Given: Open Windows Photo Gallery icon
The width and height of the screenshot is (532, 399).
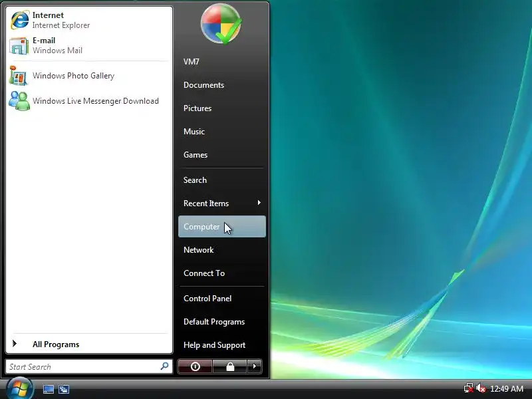Looking at the screenshot, I should [18, 76].
